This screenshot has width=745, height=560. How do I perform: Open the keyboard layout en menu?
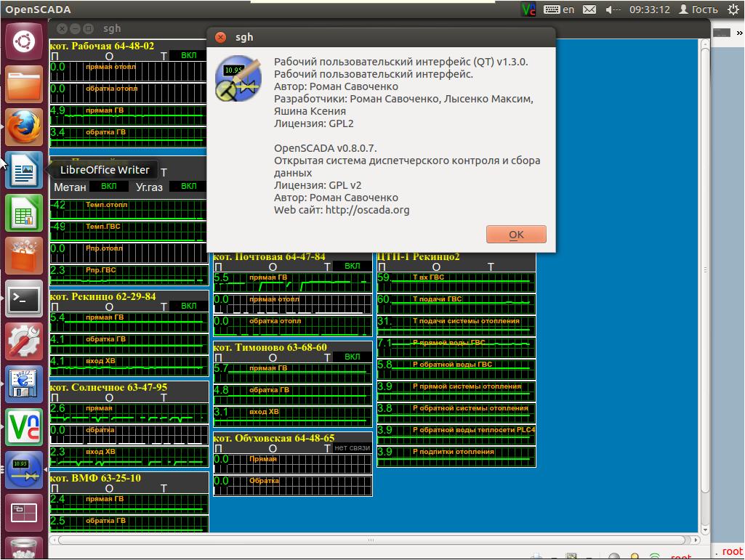pyautogui.click(x=560, y=9)
